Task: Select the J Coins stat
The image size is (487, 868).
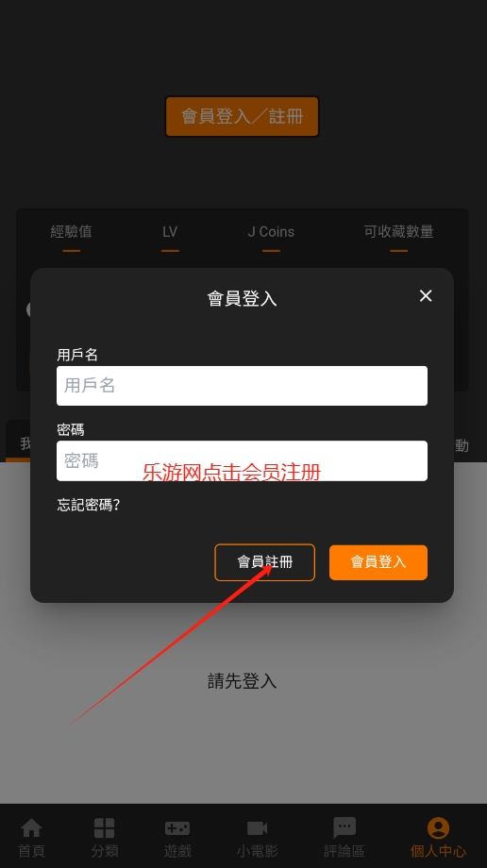Action: tap(271, 231)
